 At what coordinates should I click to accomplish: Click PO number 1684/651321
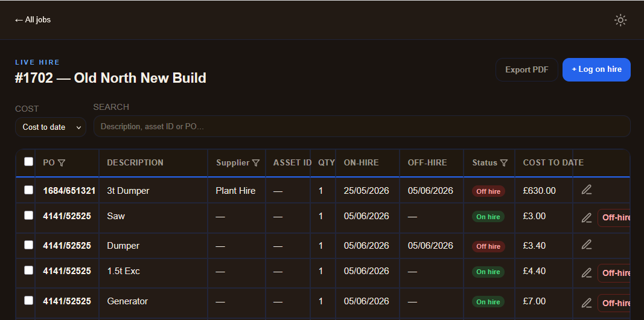69,191
